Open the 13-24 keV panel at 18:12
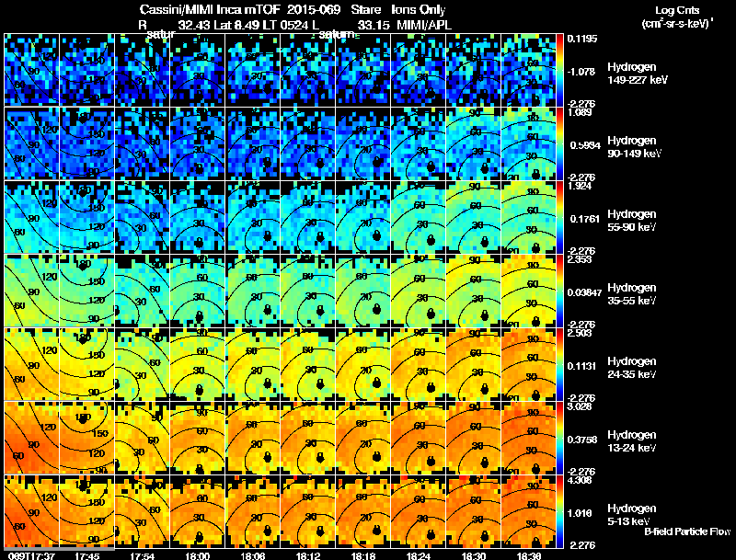 click(308, 438)
